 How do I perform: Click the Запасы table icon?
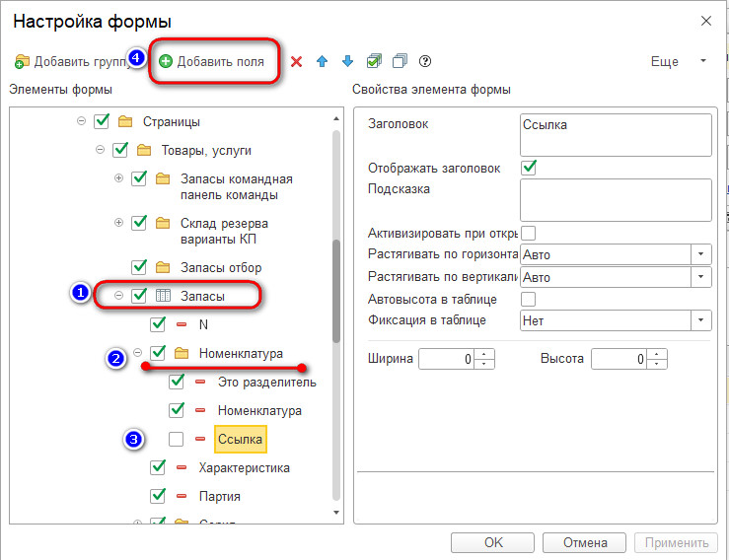pos(163,296)
